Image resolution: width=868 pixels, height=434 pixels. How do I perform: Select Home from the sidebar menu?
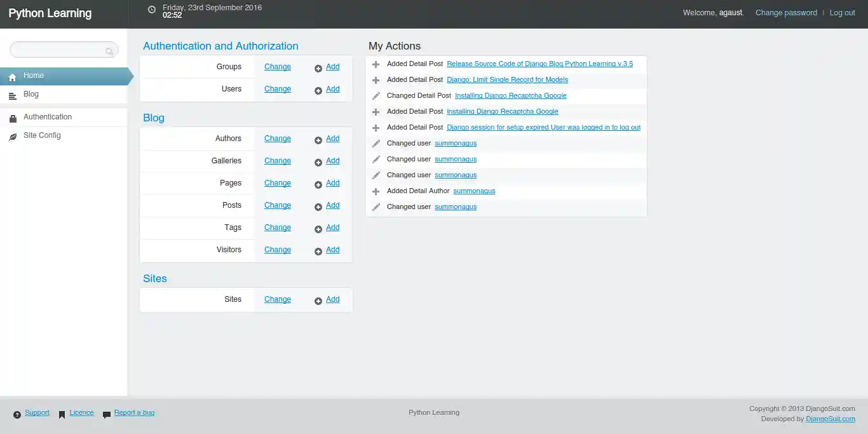(33, 75)
